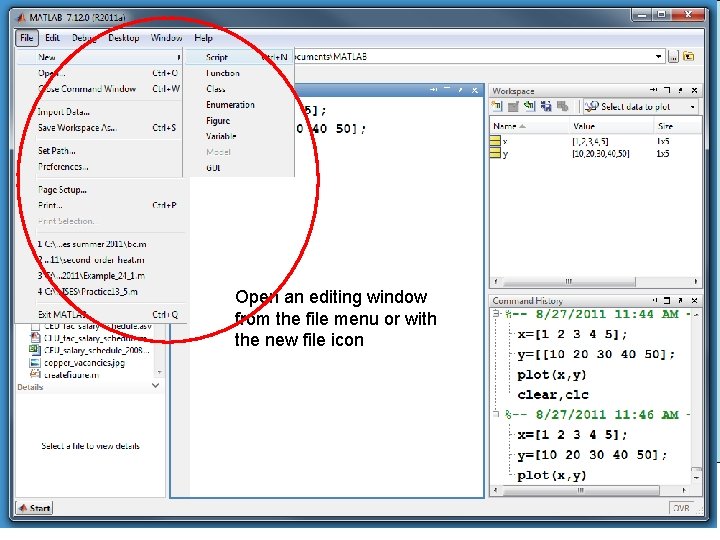Collapse the 8/27/2011 11:44 AM history group

495,314
